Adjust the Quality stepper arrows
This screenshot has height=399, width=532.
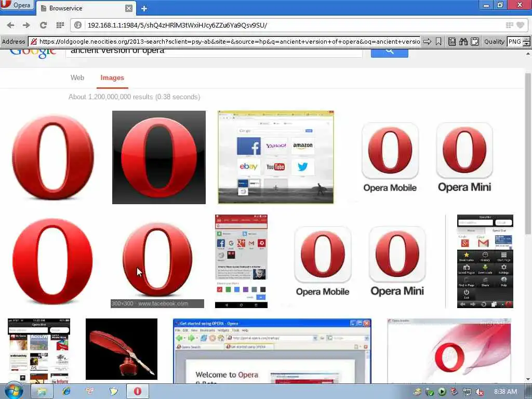pyautogui.click(x=526, y=42)
